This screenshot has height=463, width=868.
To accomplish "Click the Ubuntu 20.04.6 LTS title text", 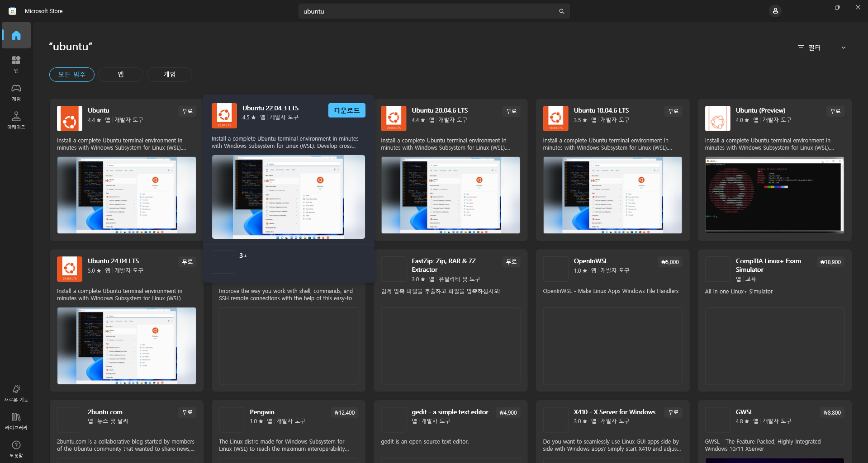I will coord(440,110).
